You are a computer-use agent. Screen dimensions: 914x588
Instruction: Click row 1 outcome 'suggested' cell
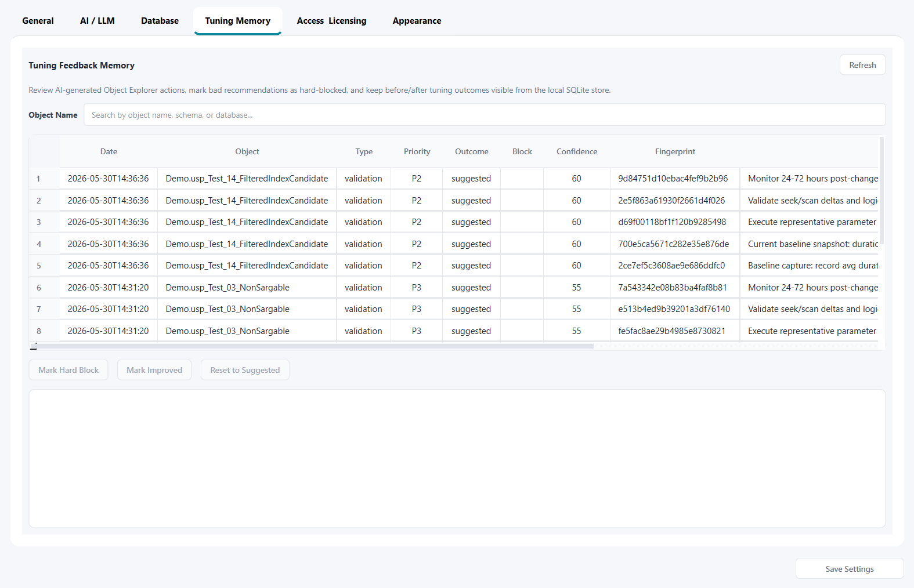471,179
